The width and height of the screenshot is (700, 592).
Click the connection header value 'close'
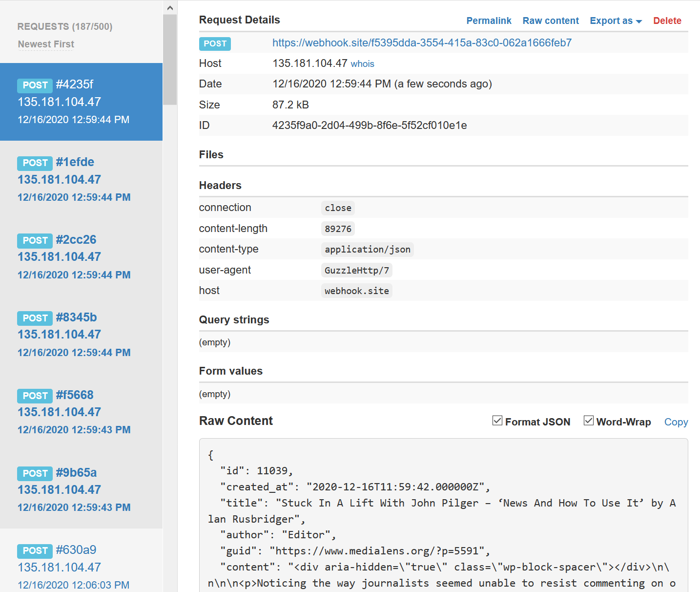coord(338,208)
